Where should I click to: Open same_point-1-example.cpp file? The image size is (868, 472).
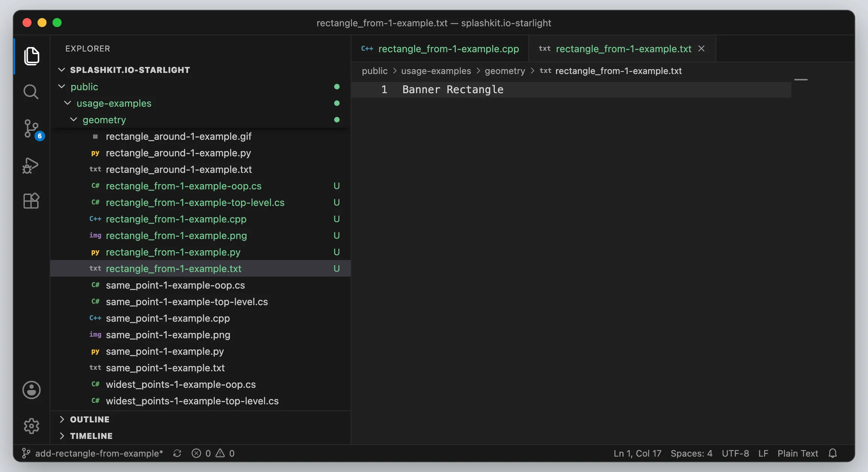[200, 318]
